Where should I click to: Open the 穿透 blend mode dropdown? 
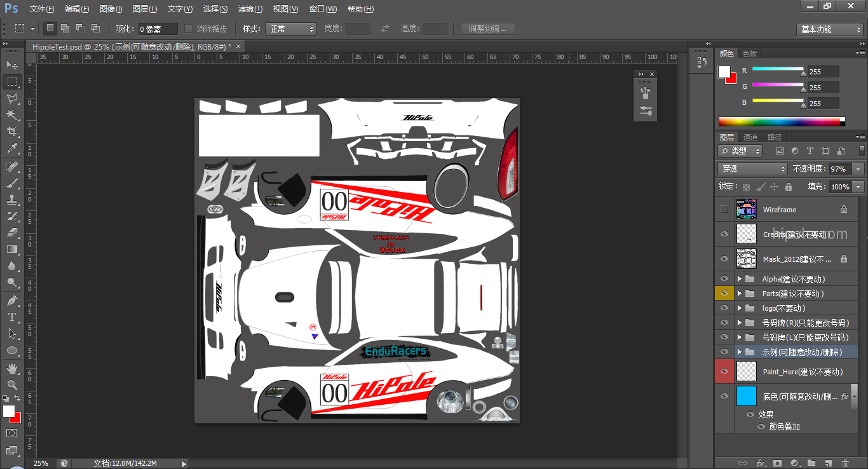753,169
